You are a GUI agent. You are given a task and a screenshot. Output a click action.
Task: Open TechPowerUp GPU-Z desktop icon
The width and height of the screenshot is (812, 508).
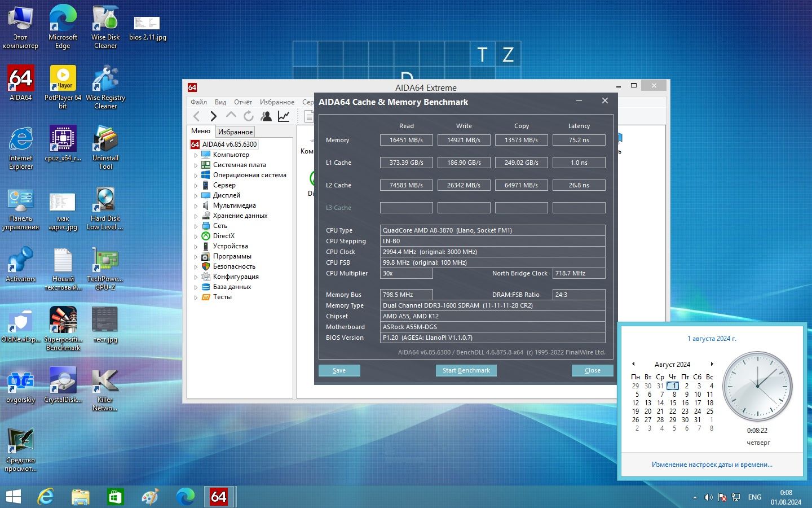pos(105,268)
